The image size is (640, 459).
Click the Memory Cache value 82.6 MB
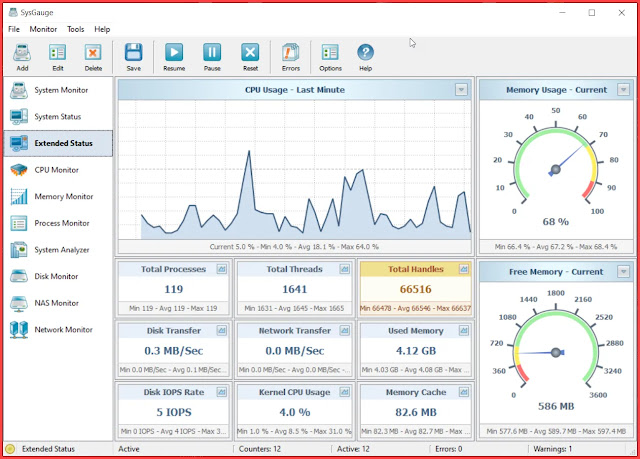tap(416, 412)
